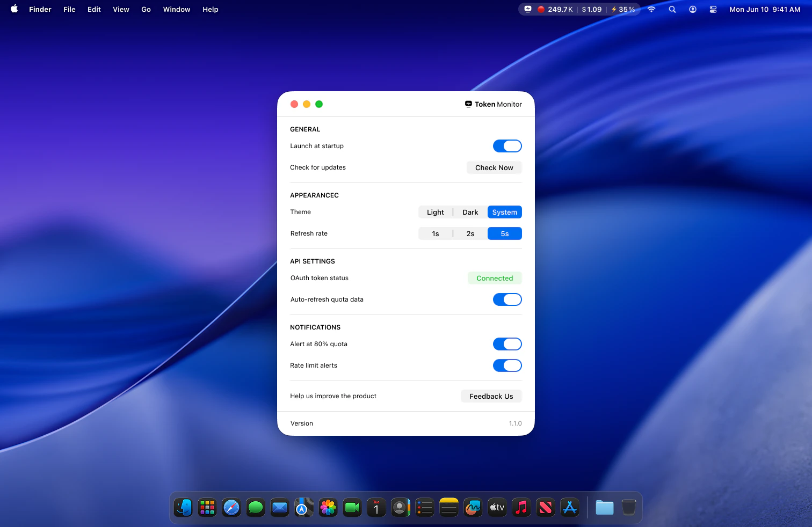
Task: Open the Window menu
Action: [x=177, y=9]
